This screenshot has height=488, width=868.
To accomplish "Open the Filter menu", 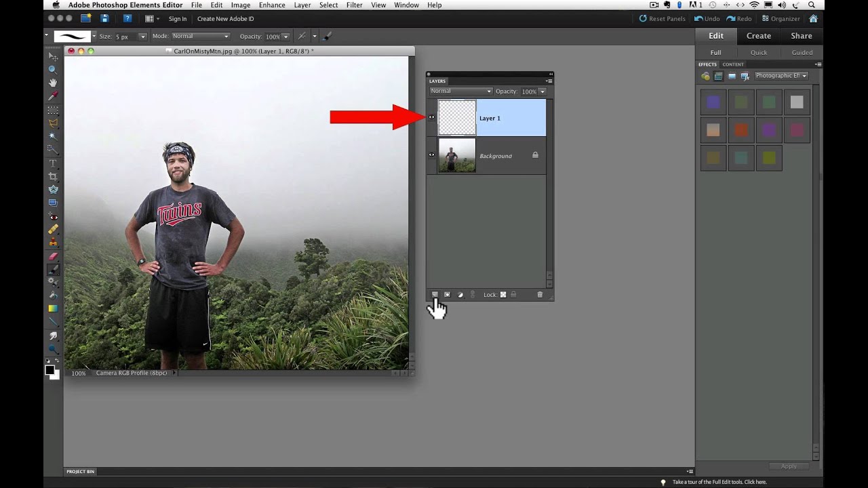I will click(354, 5).
